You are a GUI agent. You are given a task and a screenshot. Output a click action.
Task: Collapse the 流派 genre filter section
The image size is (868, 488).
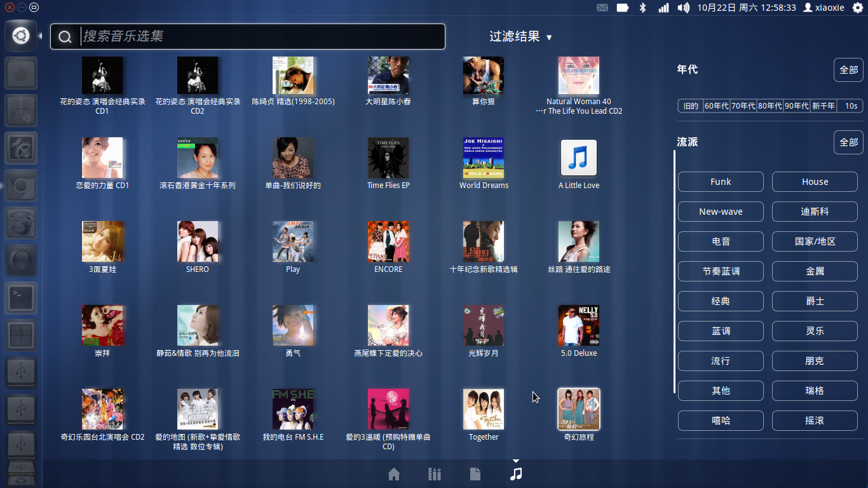point(688,142)
